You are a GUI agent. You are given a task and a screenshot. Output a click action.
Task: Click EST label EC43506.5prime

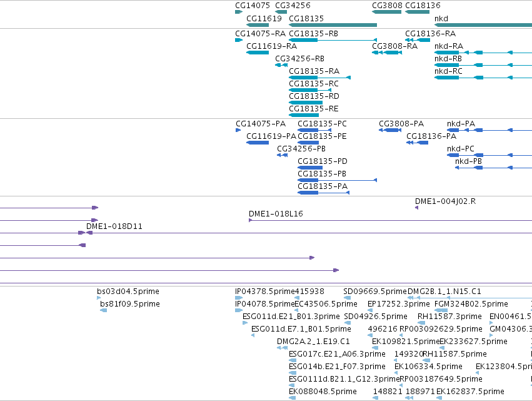326,304
